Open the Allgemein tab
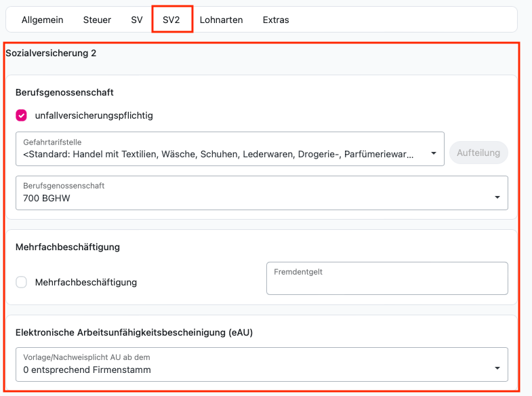Screen dimensions: 532x396 pyautogui.click(x=43, y=20)
